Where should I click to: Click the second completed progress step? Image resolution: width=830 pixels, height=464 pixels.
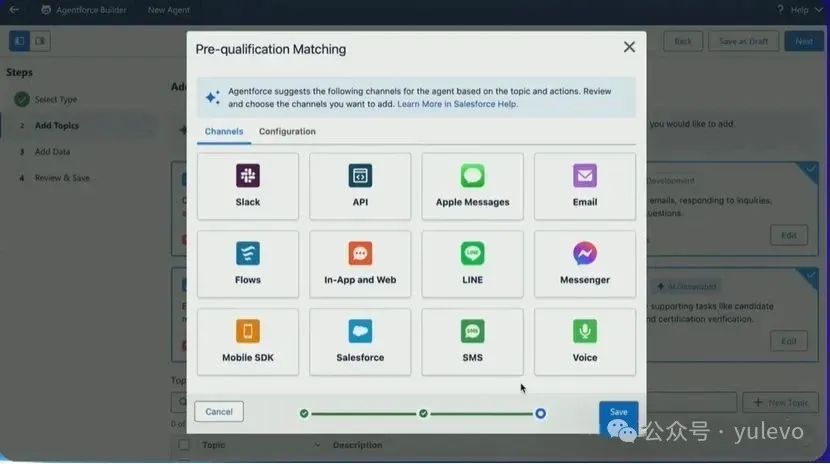[x=423, y=413]
